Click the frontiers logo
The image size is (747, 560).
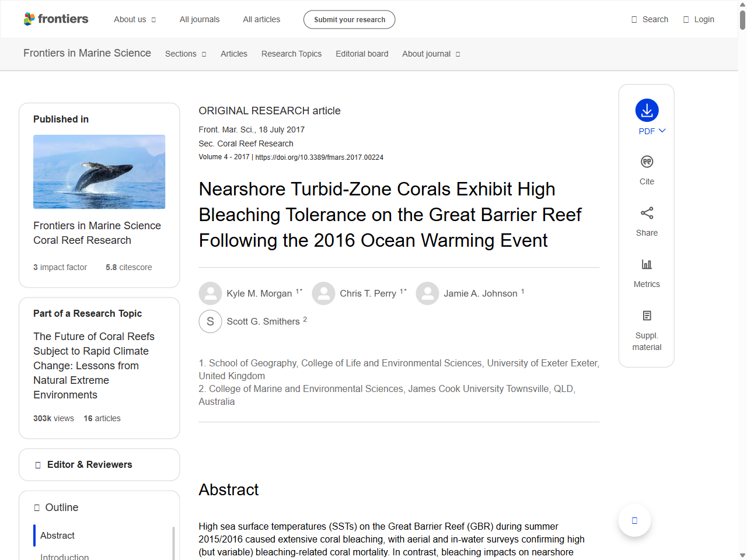pos(56,19)
